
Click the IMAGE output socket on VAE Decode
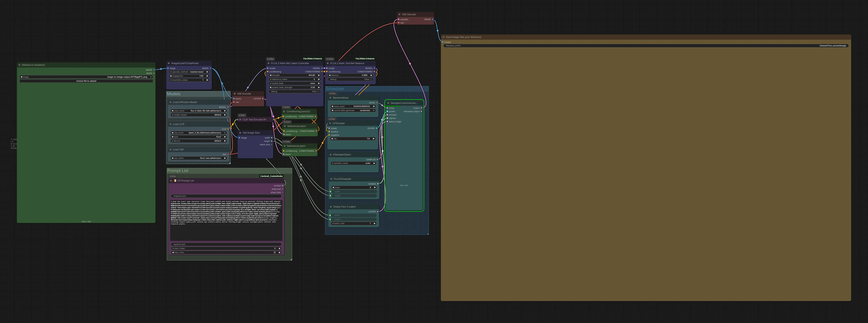coord(432,19)
